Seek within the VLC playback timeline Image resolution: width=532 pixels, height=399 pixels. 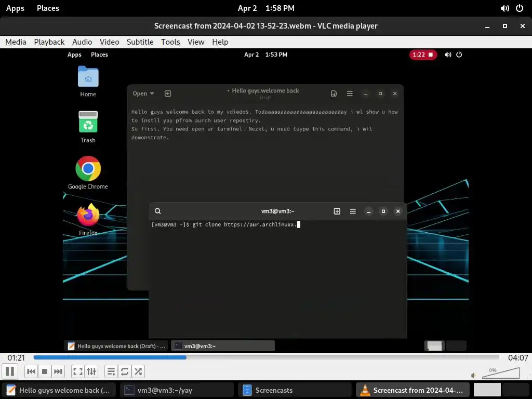(267, 357)
